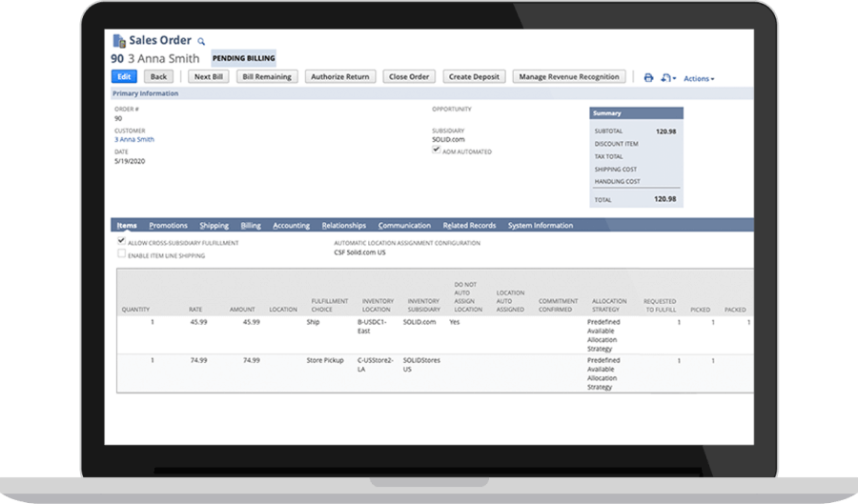Toggle Allow Cross-Subsidiary Fulfillment checkbox
The height and width of the screenshot is (504, 858).
[x=121, y=240]
